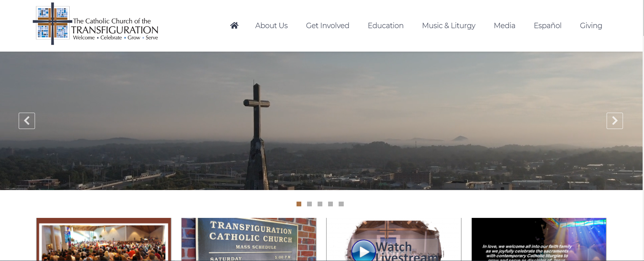Select the second slide indicator dot
The image size is (644, 261).
coord(309,204)
